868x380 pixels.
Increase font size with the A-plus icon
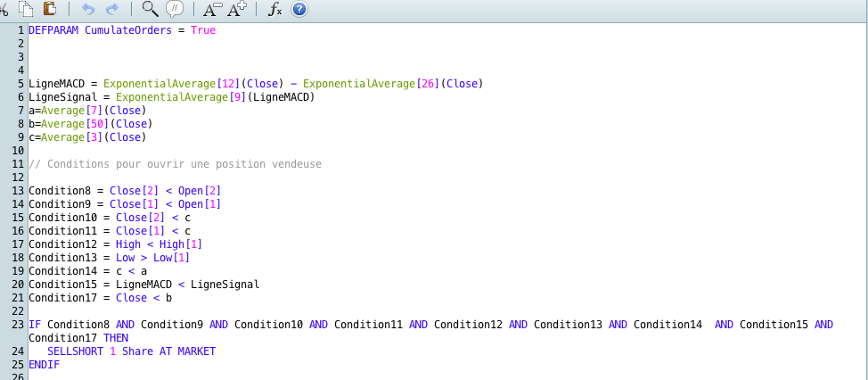(237, 9)
